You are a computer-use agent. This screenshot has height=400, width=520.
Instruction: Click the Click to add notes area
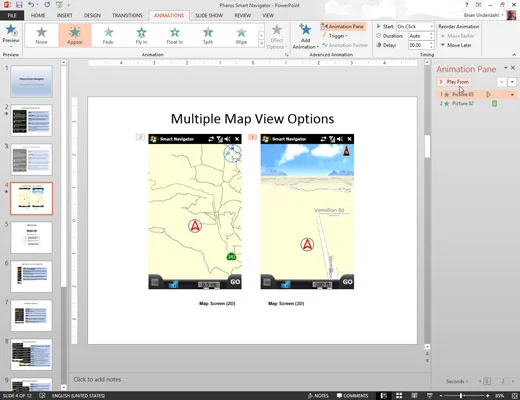(x=97, y=379)
